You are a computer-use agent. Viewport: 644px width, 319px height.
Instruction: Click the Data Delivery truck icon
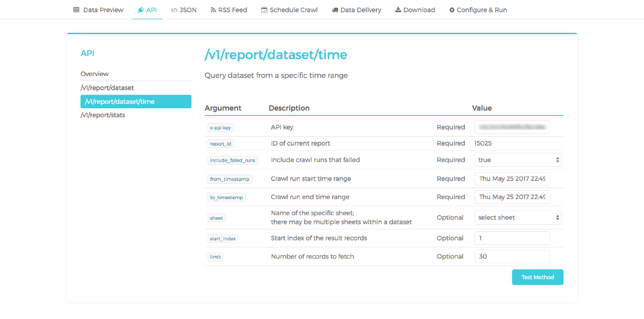(x=335, y=10)
